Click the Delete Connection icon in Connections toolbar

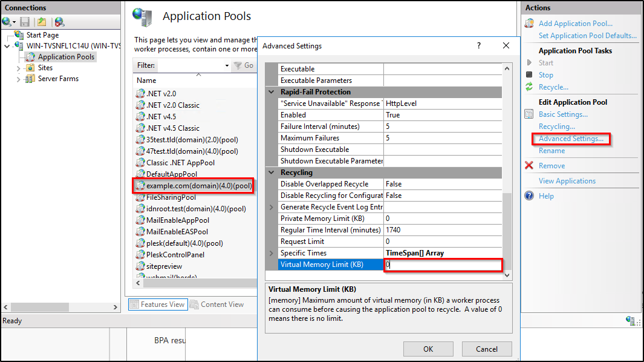click(x=59, y=22)
